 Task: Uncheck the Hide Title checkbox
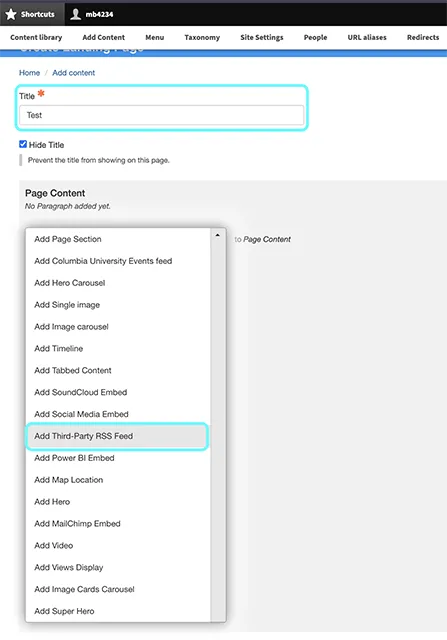(23, 144)
